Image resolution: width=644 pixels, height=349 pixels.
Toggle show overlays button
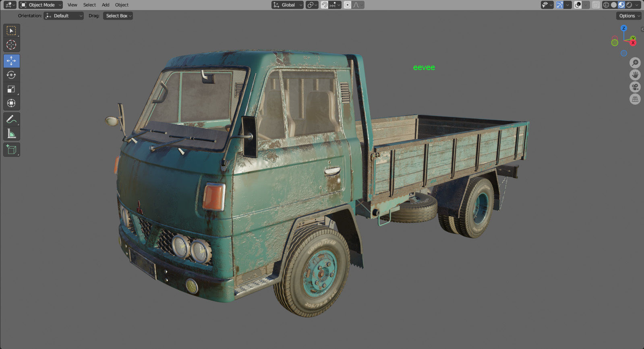pos(578,5)
